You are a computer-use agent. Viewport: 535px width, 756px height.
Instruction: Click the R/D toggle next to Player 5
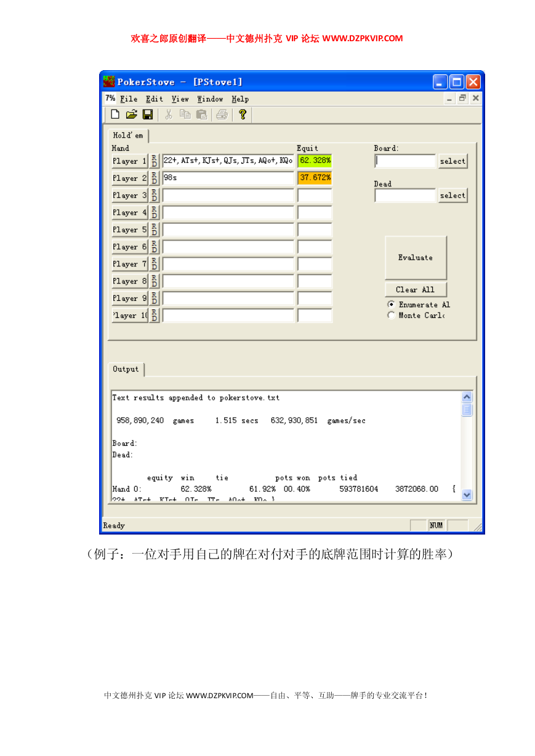click(x=155, y=230)
